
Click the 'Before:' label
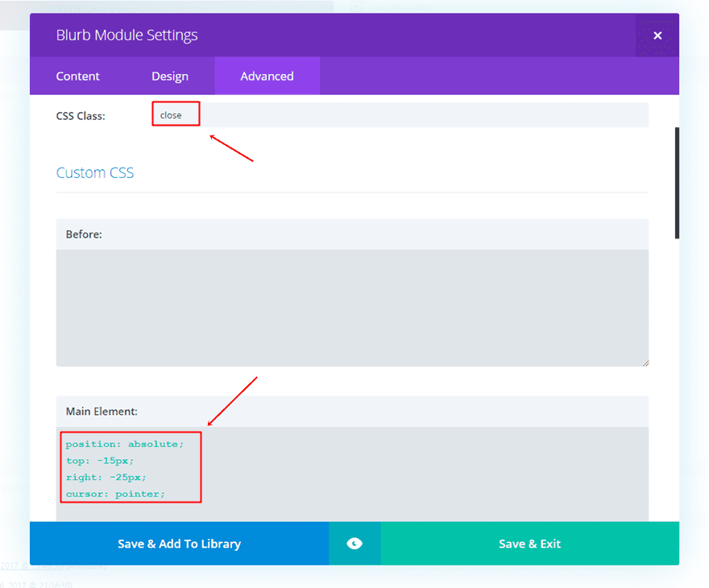pyautogui.click(x=84, y=234)
